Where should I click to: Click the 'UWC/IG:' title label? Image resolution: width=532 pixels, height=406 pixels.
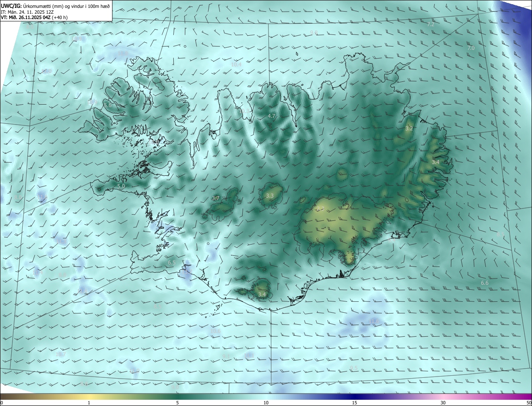11,6
